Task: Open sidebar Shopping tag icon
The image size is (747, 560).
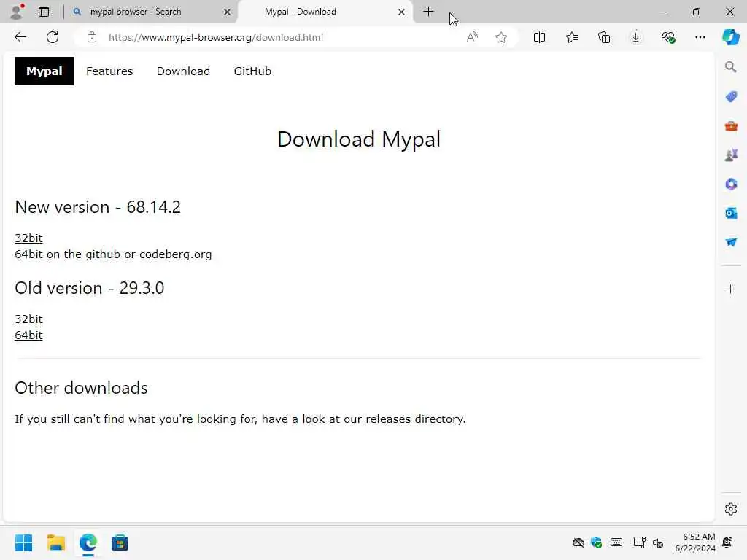Action: (731, 97)
